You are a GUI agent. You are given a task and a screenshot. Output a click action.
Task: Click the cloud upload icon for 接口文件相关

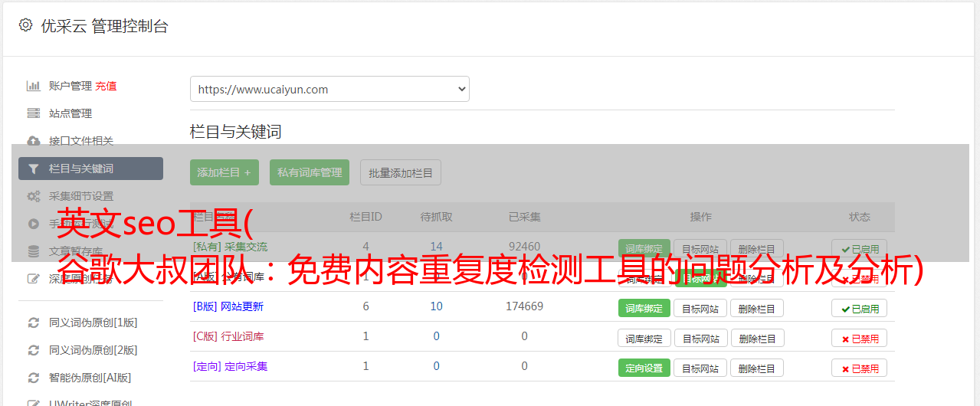click(x=34, y=141)
